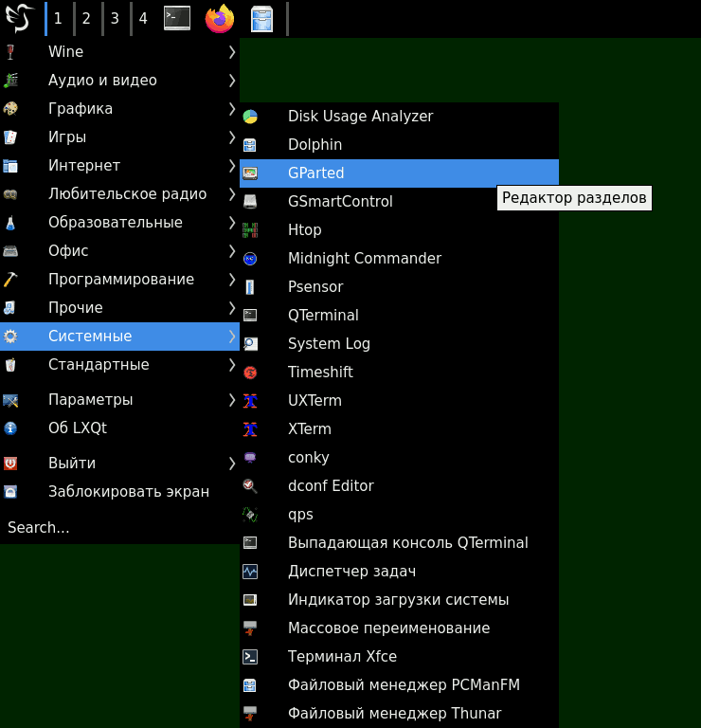Expand the Графика submenu arrow
Viewport: 701px width, 728px height.
[x=232, y=109]
